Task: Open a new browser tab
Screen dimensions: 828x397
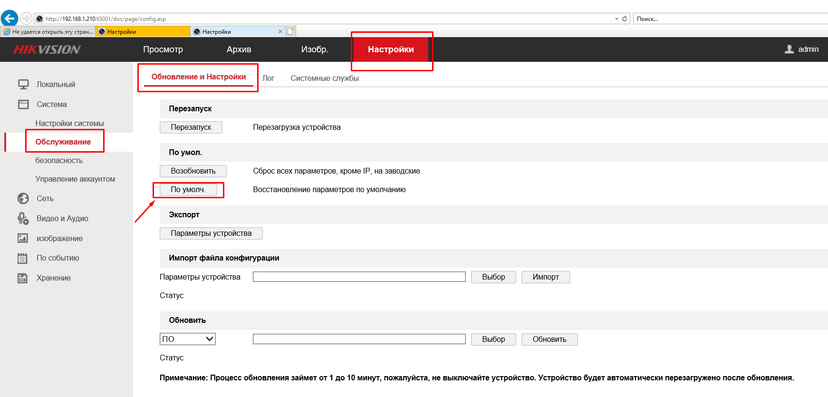Action: [x=291, y=32]
